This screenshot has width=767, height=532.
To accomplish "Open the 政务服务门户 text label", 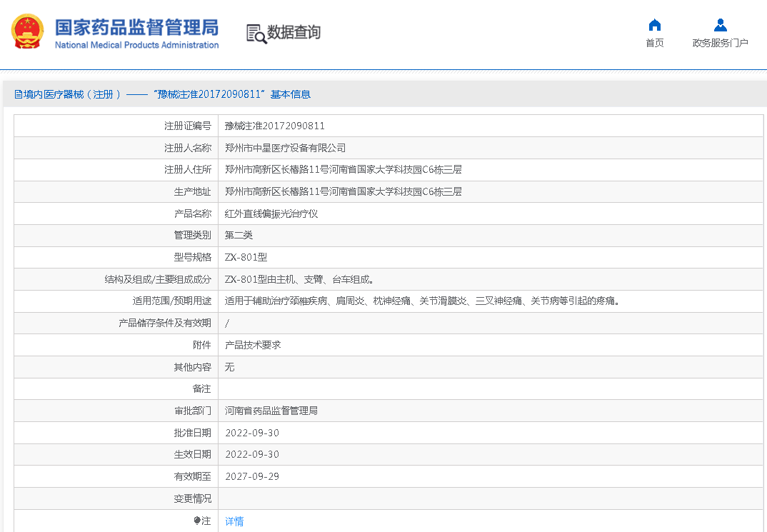I will tap(720, 43).
